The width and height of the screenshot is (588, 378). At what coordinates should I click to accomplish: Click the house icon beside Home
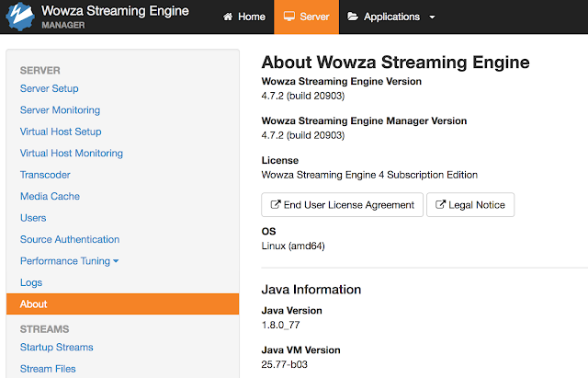click(x=228, y=17)
